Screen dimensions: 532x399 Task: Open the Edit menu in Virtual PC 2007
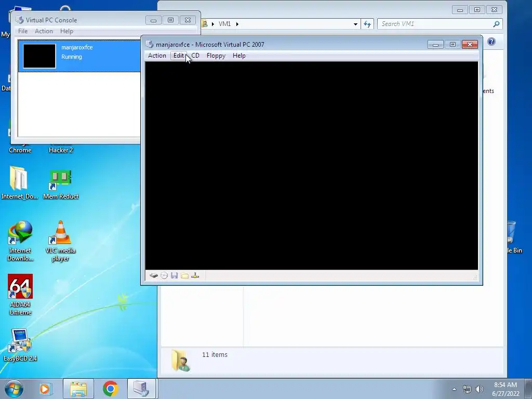click(x=179, y=56)
